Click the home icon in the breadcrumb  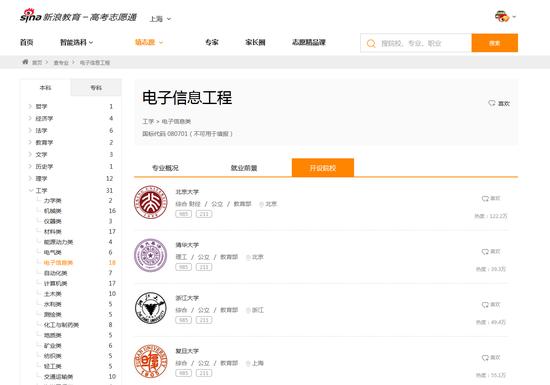point(25,62)
